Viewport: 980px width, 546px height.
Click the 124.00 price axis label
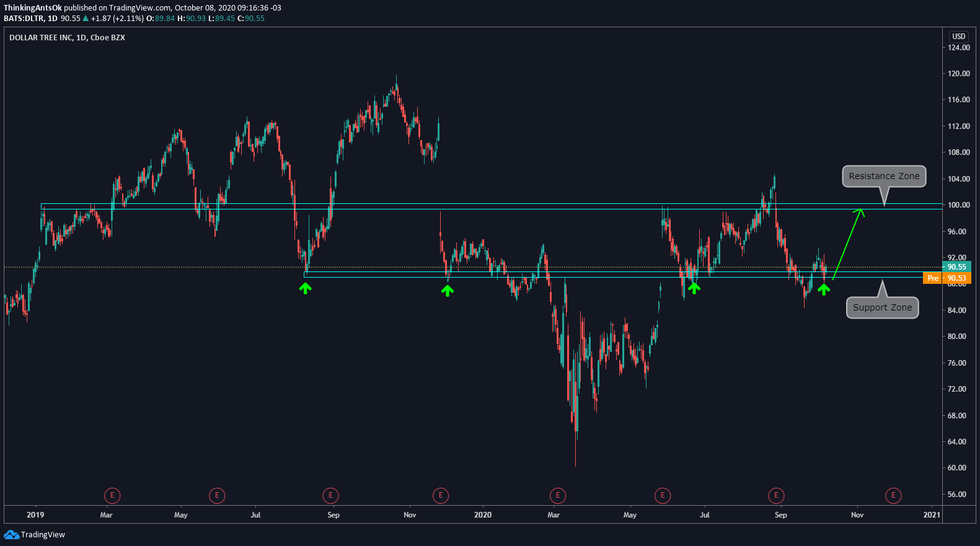[959, 48]
